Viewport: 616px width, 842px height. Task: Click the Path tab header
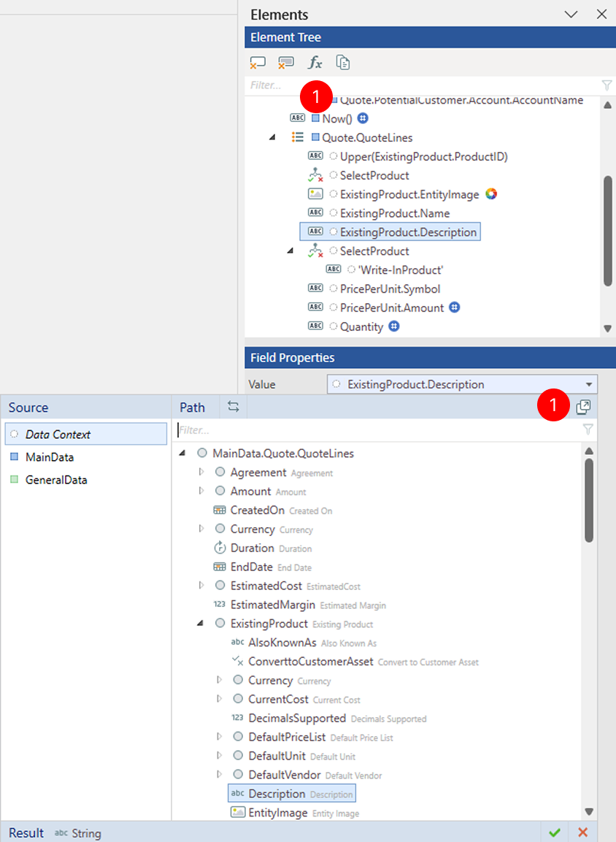tap(192, 407)
